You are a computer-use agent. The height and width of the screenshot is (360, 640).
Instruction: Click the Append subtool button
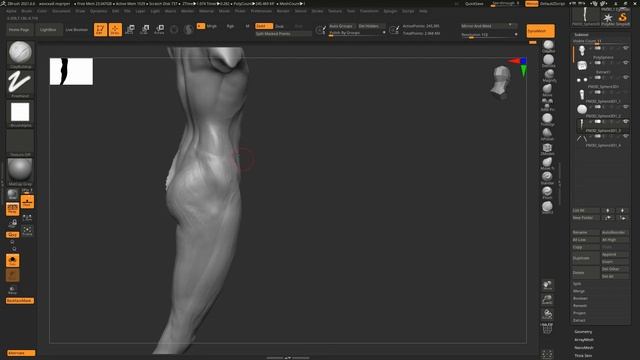tap(615, 254)
